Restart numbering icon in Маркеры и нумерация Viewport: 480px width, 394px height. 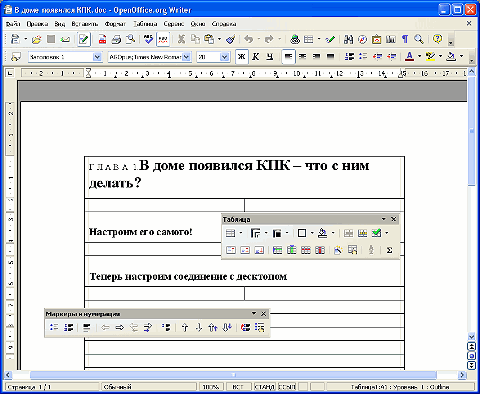246,328
